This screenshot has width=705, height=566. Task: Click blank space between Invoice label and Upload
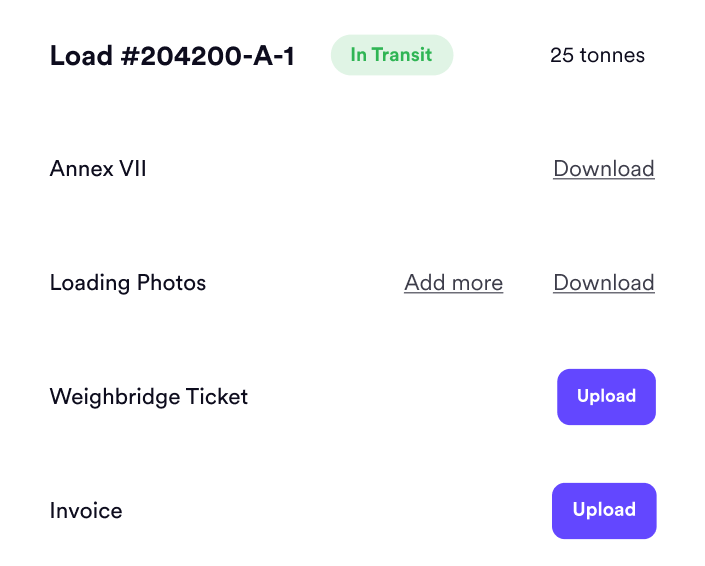[335, 511]
